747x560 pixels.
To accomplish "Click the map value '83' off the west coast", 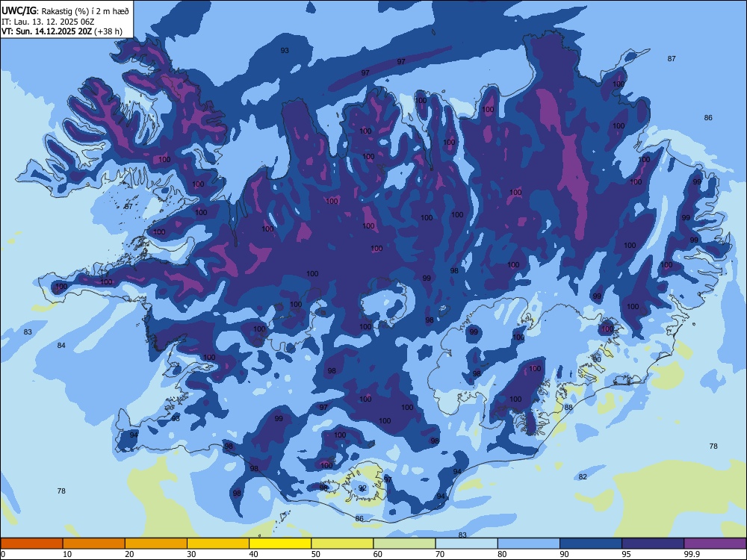I will 28,332.
